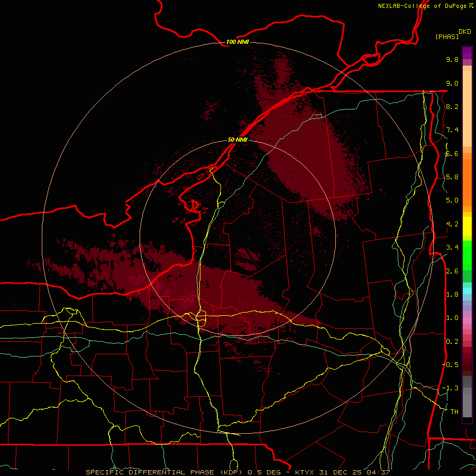Click the DKD product code label

465,32
